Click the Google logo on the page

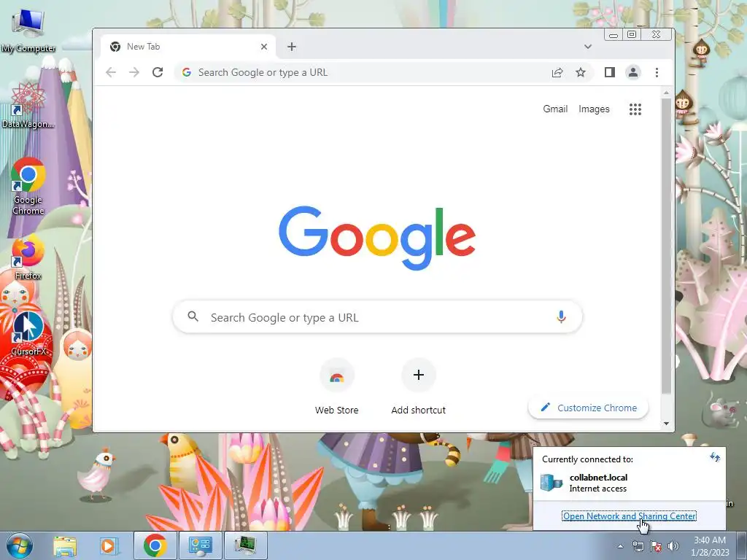(x=377, y=238)
